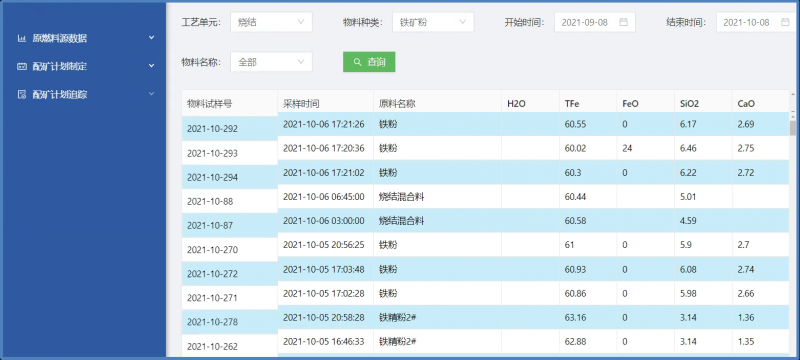Open the 工艺单元 dropdown showing 烧结

271,22
